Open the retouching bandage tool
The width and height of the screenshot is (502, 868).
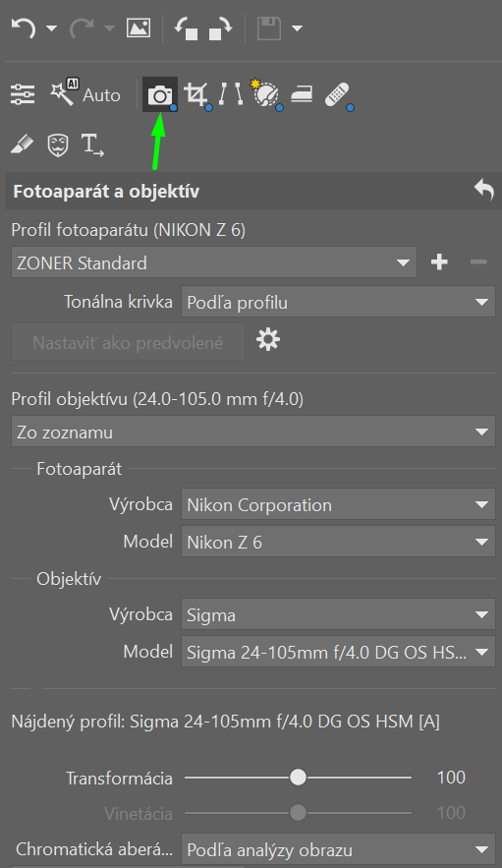click(x=338, y=94)
